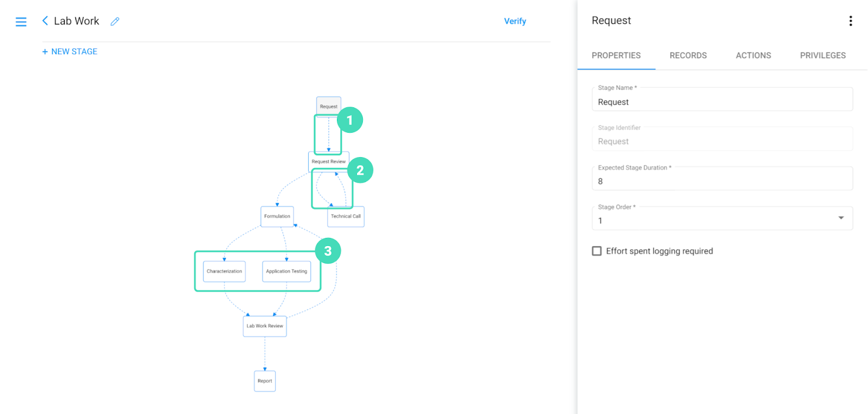Click the disabled Stage Identifier field
This screenshot has width=868, height=414.
pos(722,139)
